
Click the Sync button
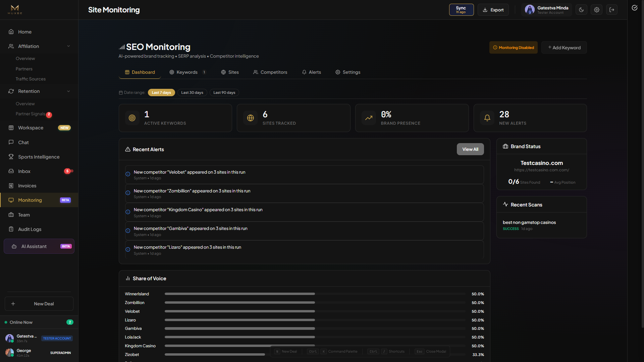[x=461, y=10]
